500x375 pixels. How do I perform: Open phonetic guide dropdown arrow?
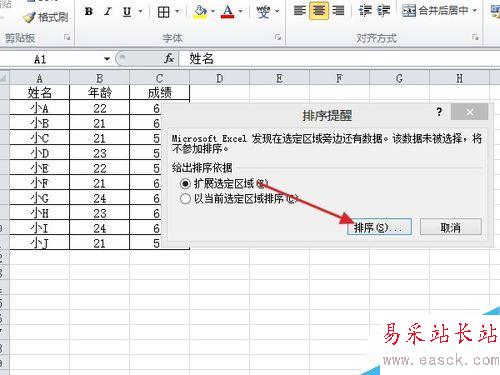(x=277, y=12)
